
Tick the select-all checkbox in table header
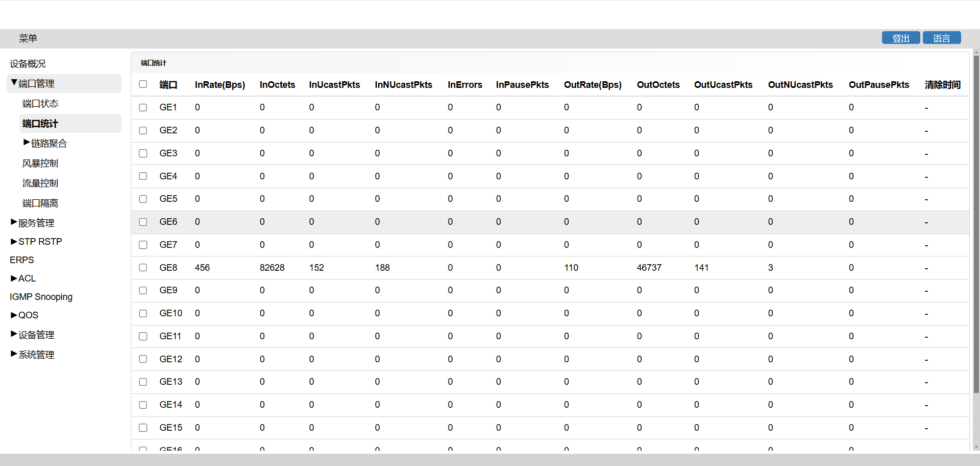point(143,84)
